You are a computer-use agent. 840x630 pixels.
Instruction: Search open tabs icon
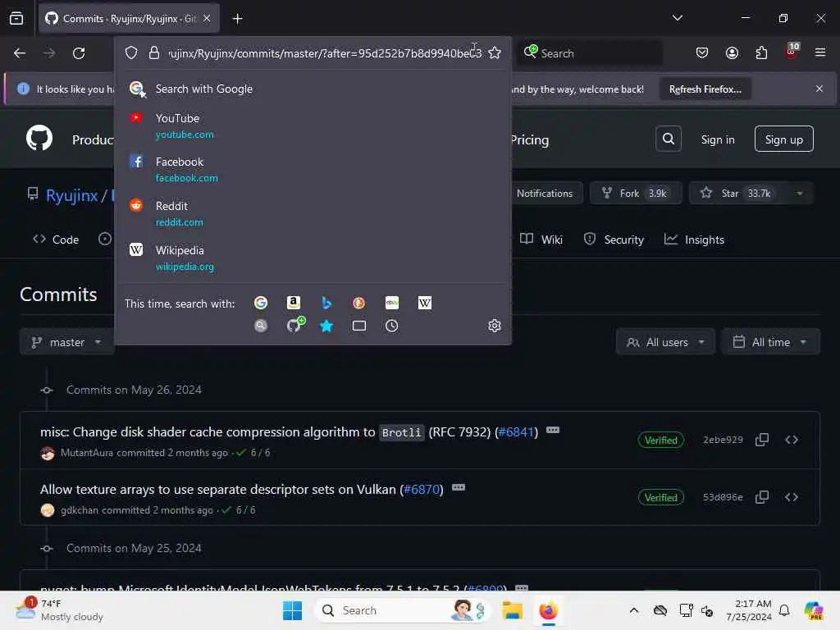[359, 326]
